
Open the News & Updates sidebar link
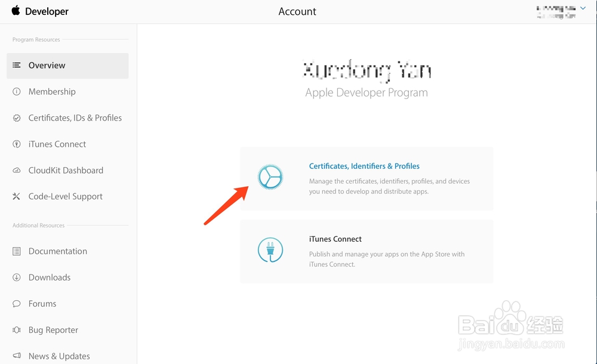[x=59, y=356]
